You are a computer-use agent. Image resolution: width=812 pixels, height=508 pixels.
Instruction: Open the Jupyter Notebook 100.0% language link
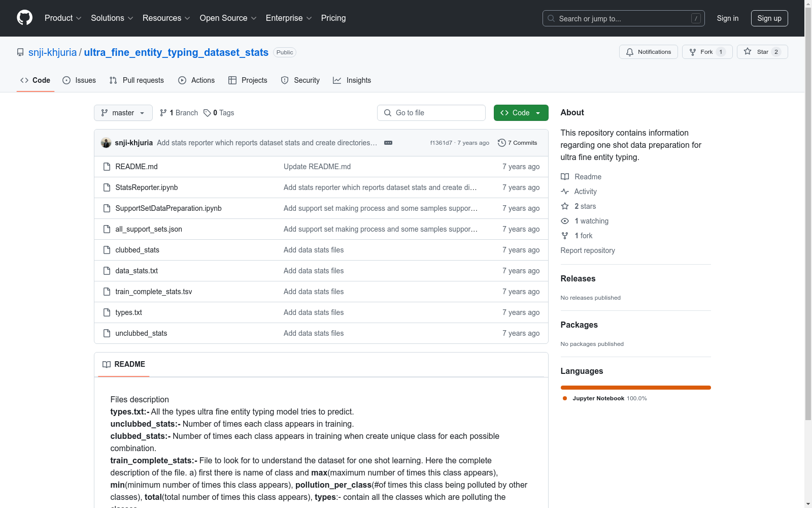click(x=605, y=398)
